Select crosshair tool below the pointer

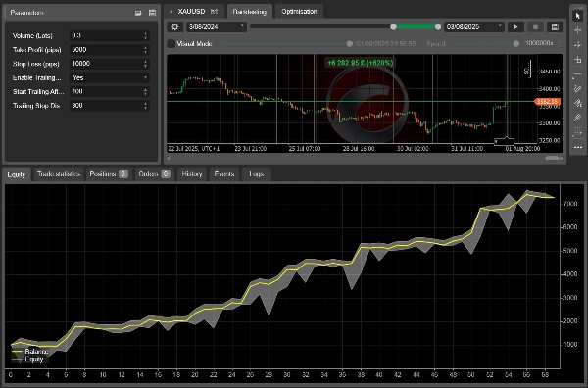click(578, 30)
